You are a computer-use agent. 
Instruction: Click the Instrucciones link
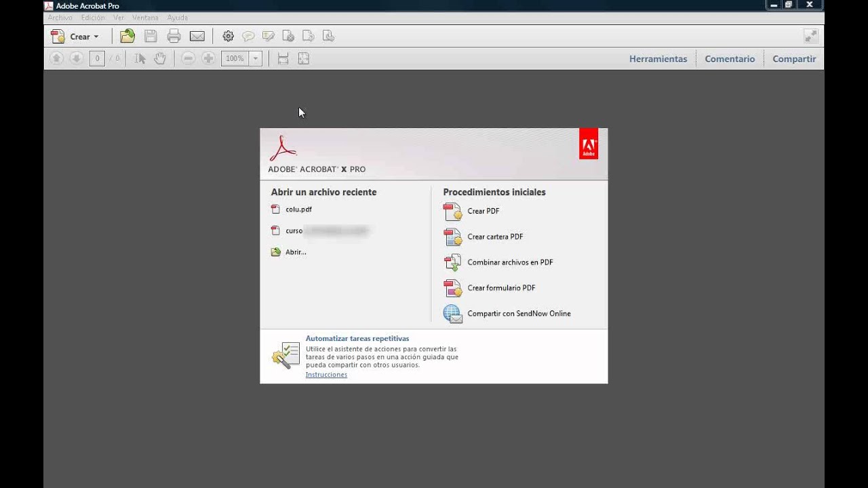coord(326,375)
